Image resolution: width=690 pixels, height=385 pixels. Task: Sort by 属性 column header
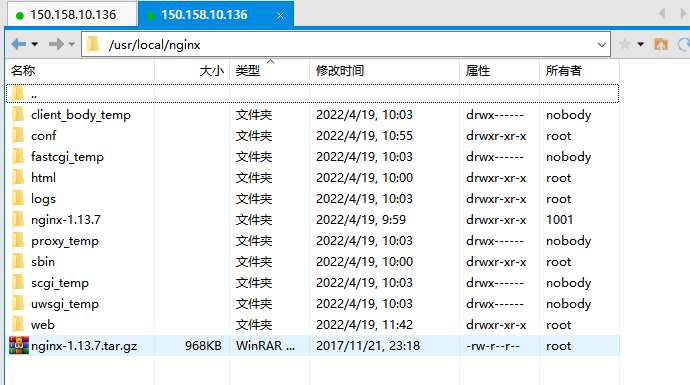click(x=499, y=70)
